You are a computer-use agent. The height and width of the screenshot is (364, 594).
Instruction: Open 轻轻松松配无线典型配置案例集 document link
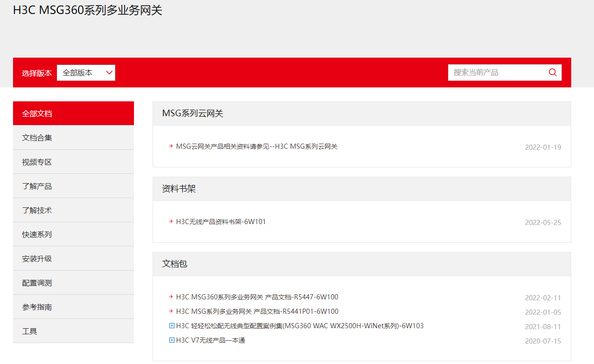click(300, 326)
